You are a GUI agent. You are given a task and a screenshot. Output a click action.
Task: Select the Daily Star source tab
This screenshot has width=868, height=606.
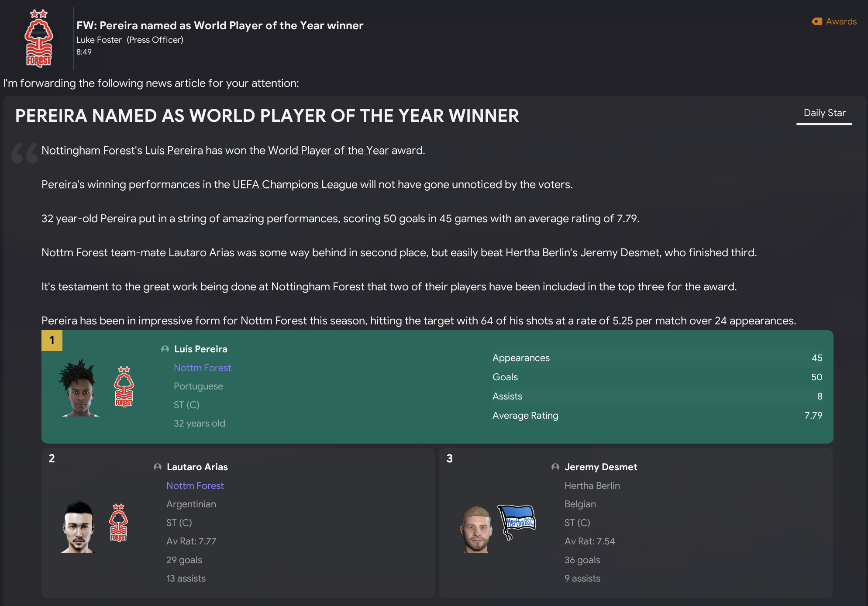coord(824,113)
